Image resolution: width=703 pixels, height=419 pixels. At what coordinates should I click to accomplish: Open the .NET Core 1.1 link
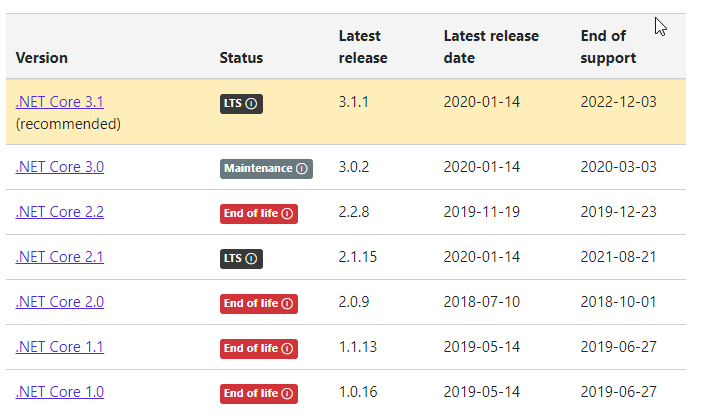click(x=60, y=347)
